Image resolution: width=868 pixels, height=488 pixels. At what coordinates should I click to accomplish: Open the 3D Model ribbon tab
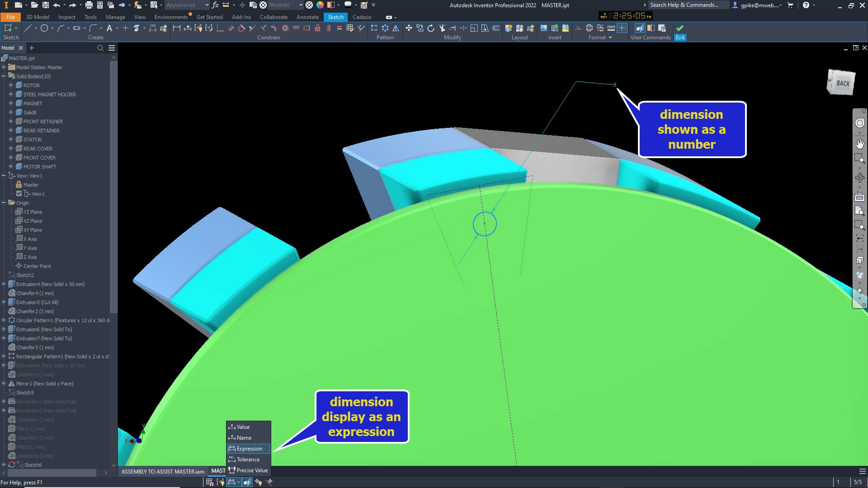tap(38, 17)
